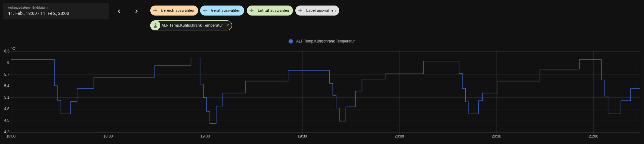Select the ALF Temp.Kühlschrank Temperatur chip label
This screenshot has width=644, height=144.
[192, 26]
